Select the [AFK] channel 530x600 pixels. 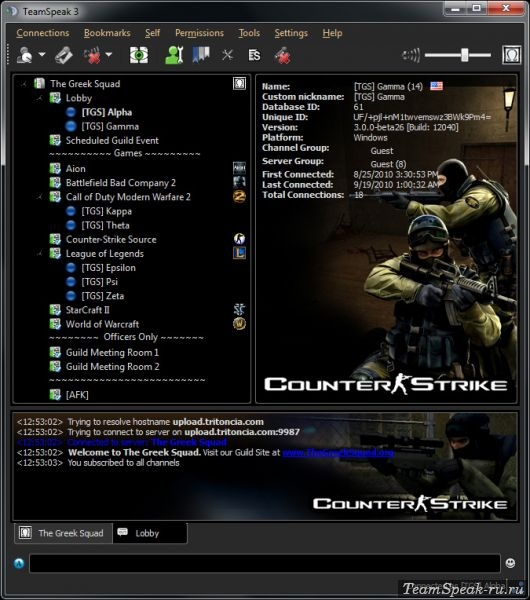coord(77,395)
